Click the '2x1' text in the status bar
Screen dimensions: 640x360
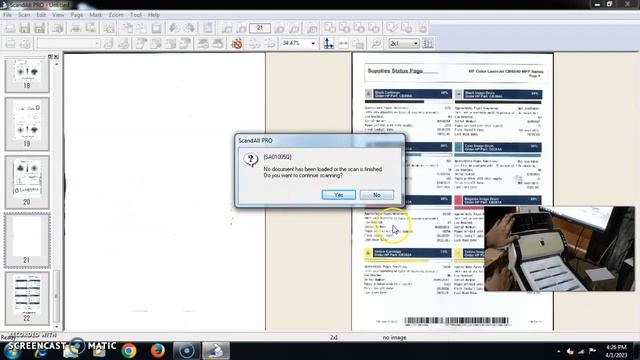334,338
